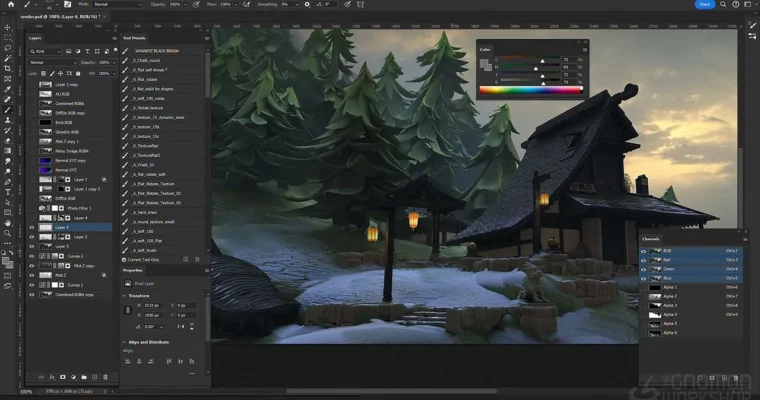Select the Eraser tool
Screen dimensions: 760x400
pos(8,141)
